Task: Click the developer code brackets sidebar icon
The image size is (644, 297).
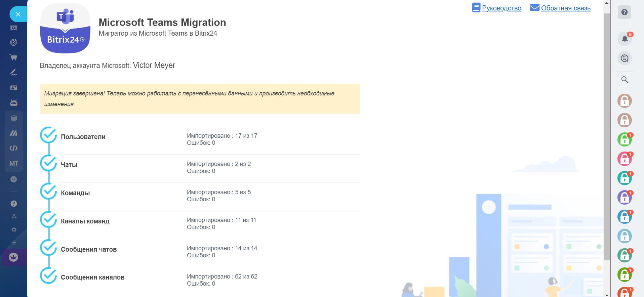Action: pos(13,148)
